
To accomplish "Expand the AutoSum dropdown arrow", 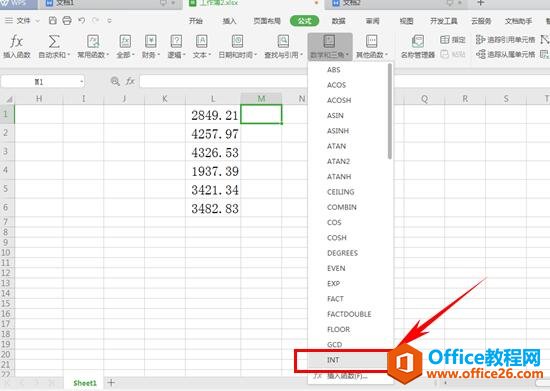I will coord(69,55).
